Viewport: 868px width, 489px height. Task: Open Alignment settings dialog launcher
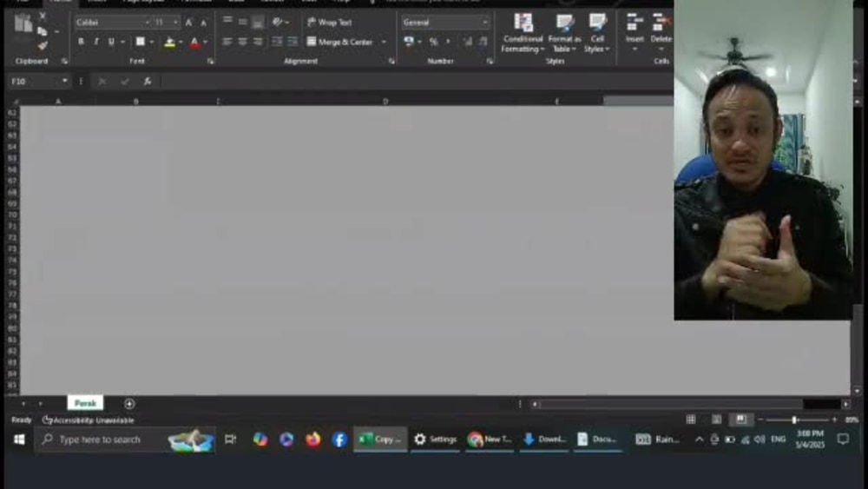coord(391,62)
